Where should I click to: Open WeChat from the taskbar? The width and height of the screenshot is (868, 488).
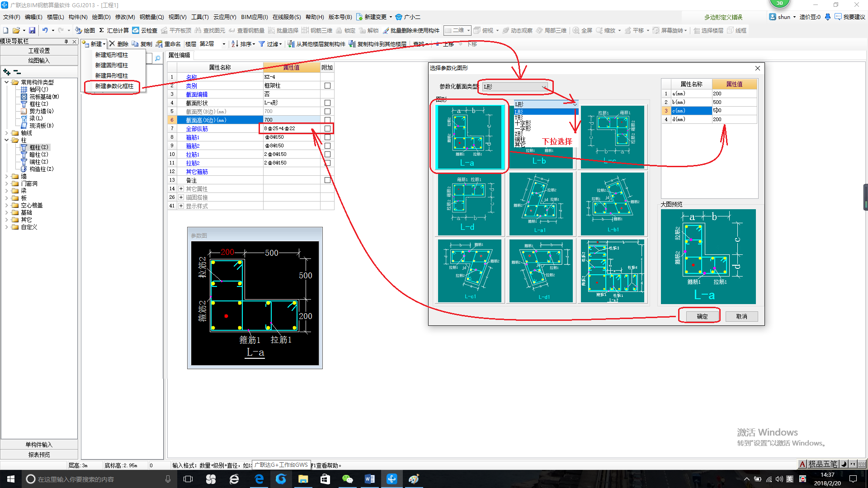pyautogui.click(x=347, y=479)
